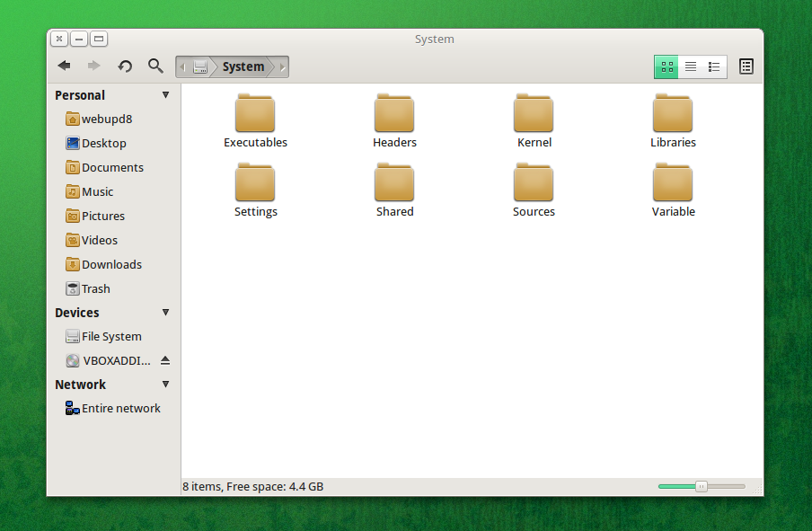Minimize the System window
This screenshot has width=812, height=531.
79,39
